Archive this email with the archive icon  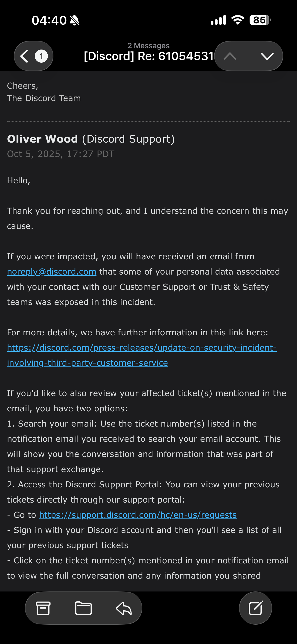pyautogui.click(x=43, y=608)
